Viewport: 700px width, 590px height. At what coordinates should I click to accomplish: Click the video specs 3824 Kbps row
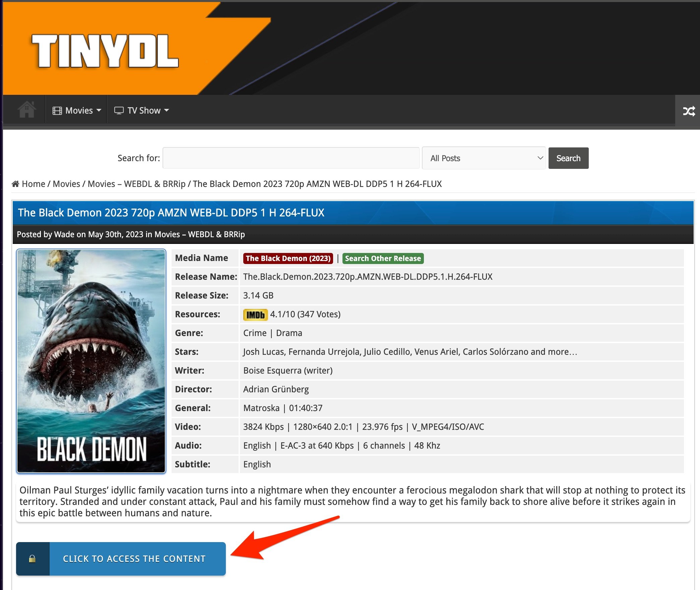pyautogui.click(x=364, y=427)
